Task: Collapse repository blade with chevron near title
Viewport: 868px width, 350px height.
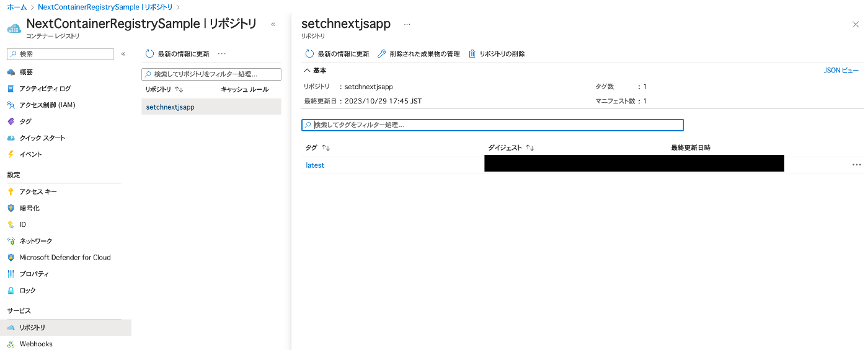Action: coord(273,24)
